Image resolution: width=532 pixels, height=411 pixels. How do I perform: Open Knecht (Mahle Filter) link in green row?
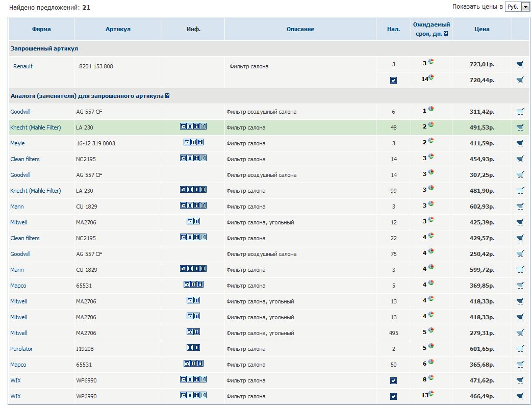36,127
